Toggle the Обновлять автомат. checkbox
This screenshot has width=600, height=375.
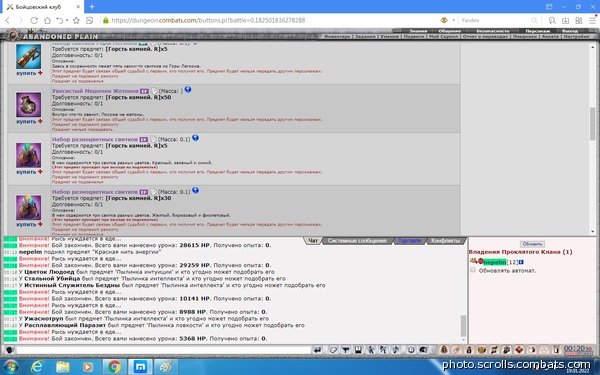[x=473, y=270]
